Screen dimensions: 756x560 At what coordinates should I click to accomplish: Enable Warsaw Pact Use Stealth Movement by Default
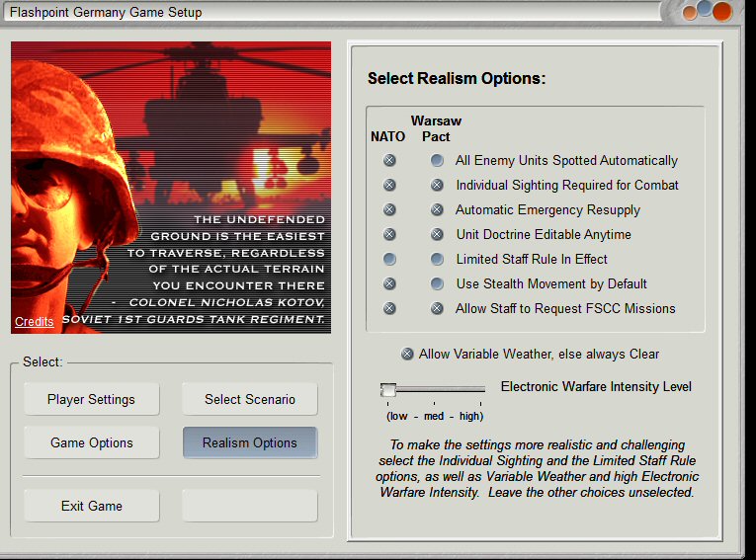click(x=437, y=283)
